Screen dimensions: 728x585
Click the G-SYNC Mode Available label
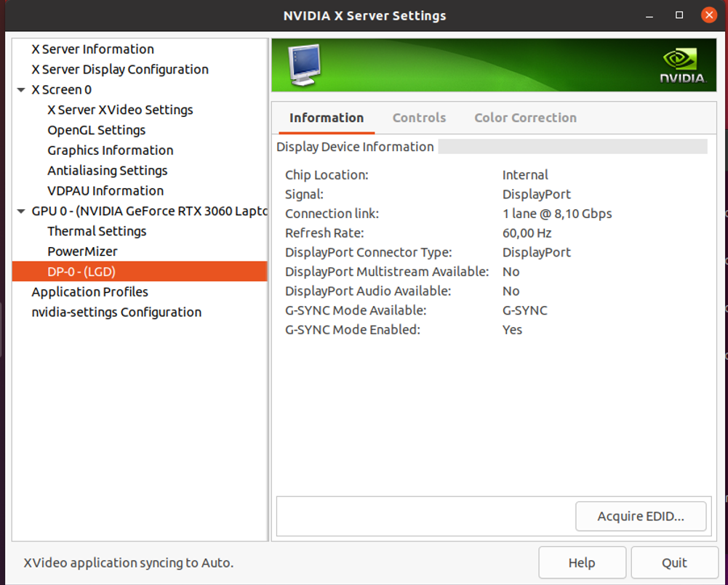(x=356, y=310)
